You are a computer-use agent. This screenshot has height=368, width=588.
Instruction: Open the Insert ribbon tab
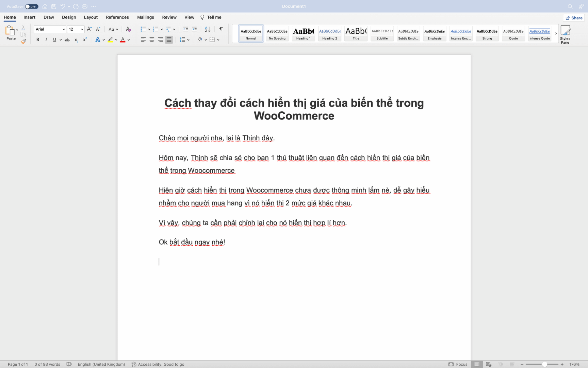(29, 17)
